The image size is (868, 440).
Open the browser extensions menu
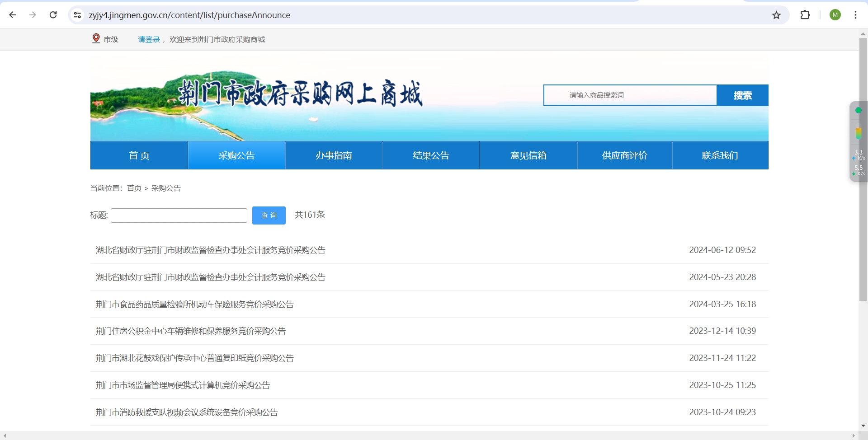pos(805,15)
